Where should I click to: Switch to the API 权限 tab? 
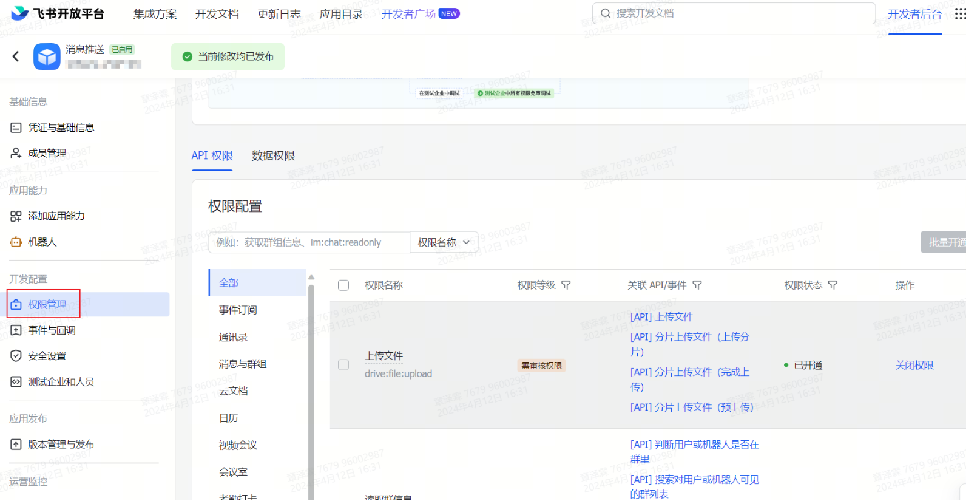tap(212, 155)
